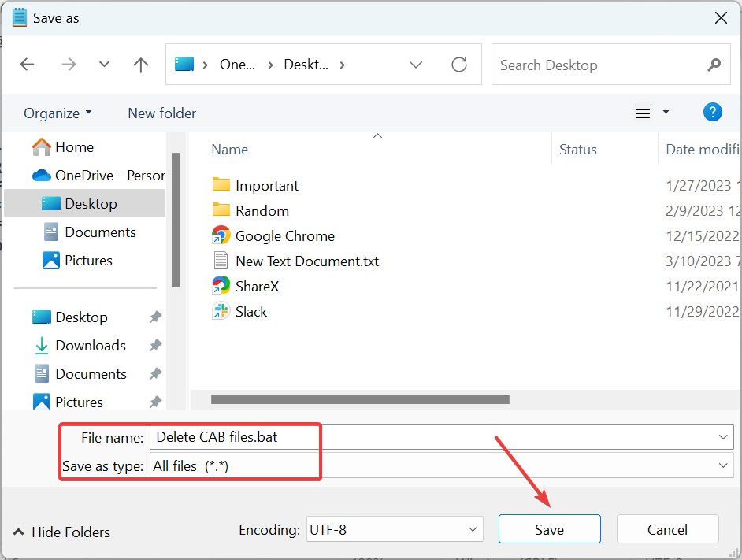The height and width of the screenshot is (560, 742).
Task: Open the Organize menu
Action: (58, 113)
